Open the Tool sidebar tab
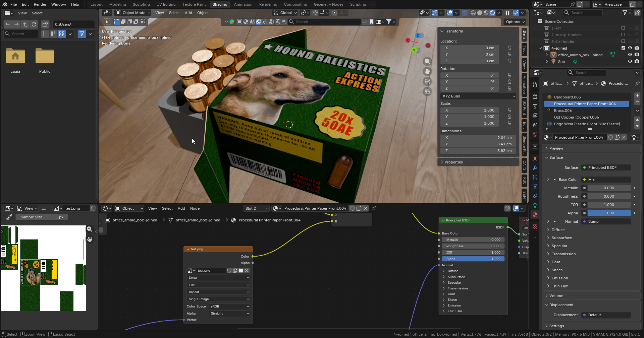The height and width of the screenshot is (338, 644). [524, 50]
